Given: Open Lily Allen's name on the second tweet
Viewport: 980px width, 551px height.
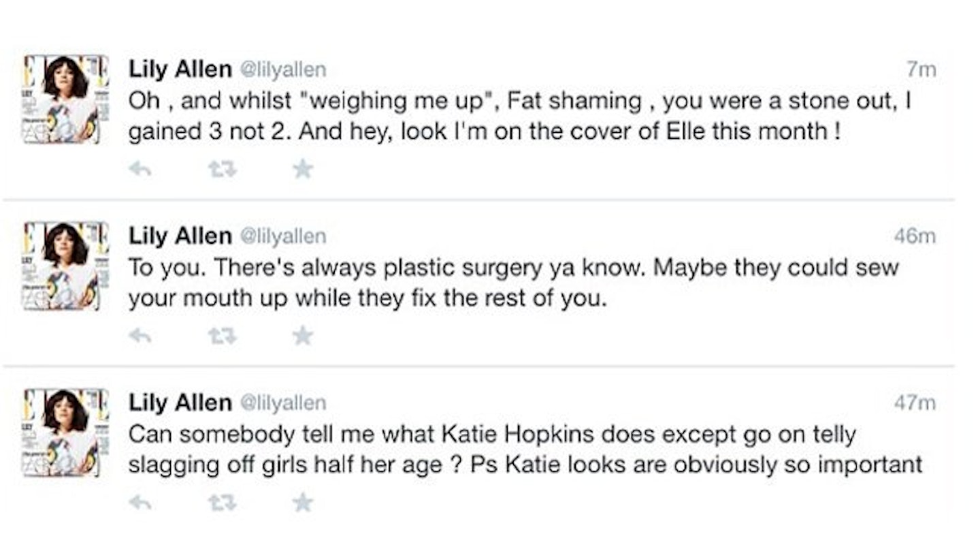Looking at the screenshot, I should click(180, 236).
